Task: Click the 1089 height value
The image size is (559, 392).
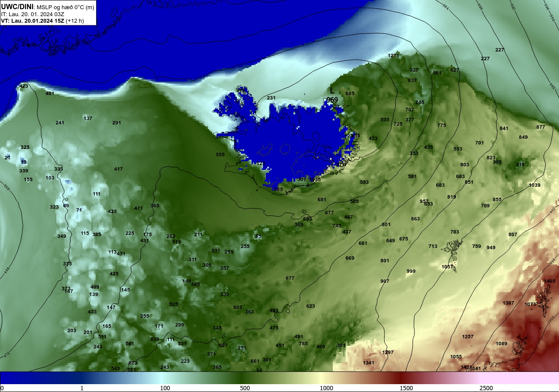Action: 501,344
